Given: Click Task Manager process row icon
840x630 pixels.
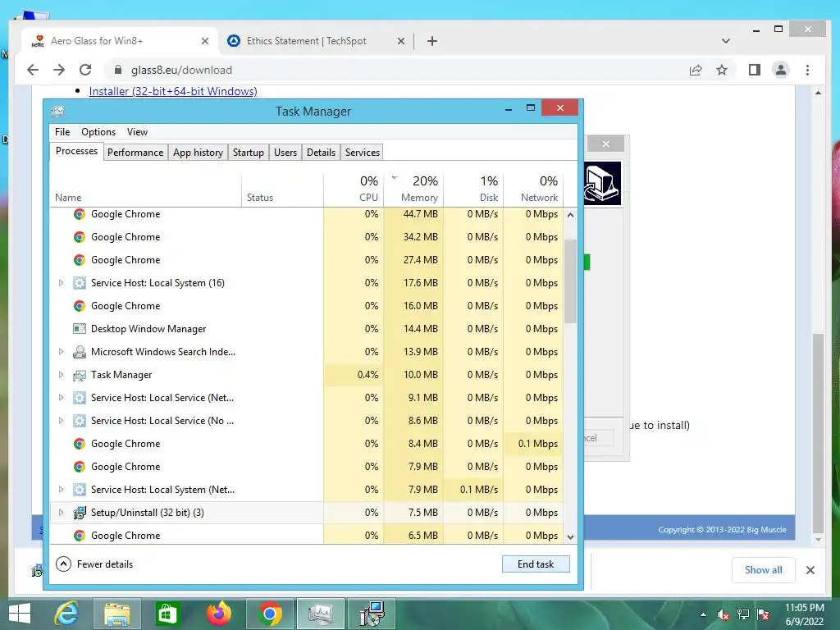Looking at the screenshot, I should (x=80, y=375).
